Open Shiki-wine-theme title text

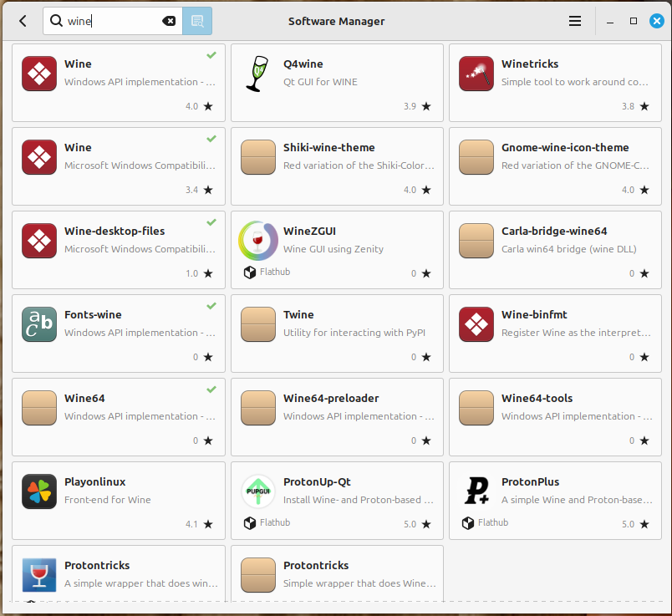click(328, 147)
